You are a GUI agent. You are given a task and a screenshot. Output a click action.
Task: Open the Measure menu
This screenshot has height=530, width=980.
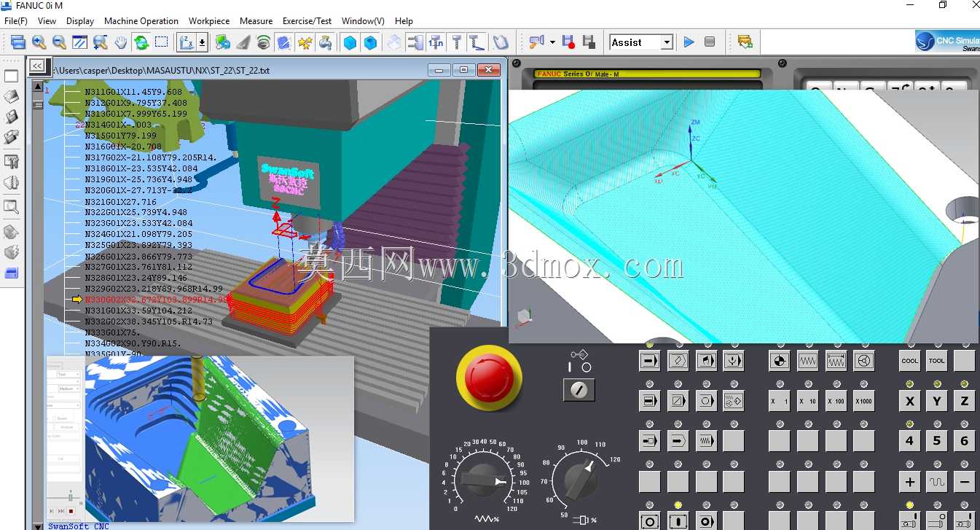click(x=256, y=21)
